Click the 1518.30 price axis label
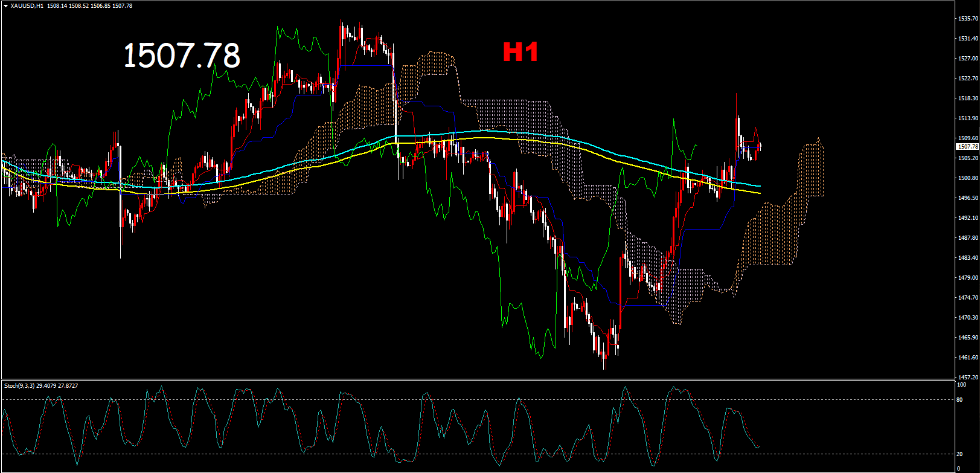Viewport: 980px width, 473px height. click(x=968, y=98)
